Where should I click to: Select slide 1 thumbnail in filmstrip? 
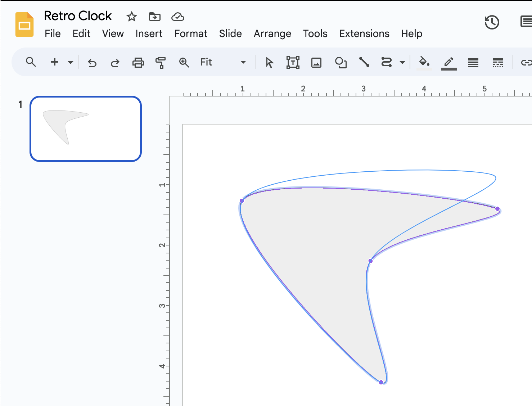[x=85, y=128]
